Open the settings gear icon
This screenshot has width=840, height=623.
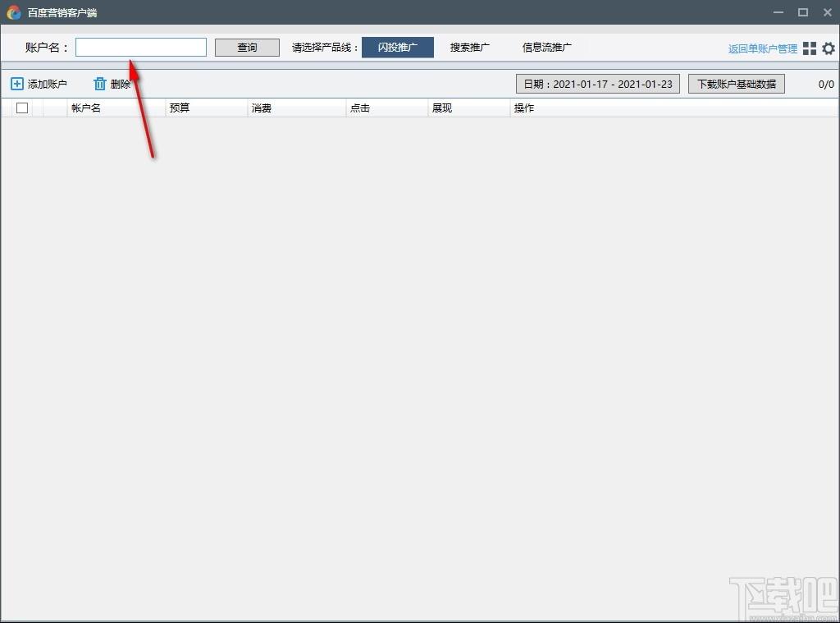(829, 48)
